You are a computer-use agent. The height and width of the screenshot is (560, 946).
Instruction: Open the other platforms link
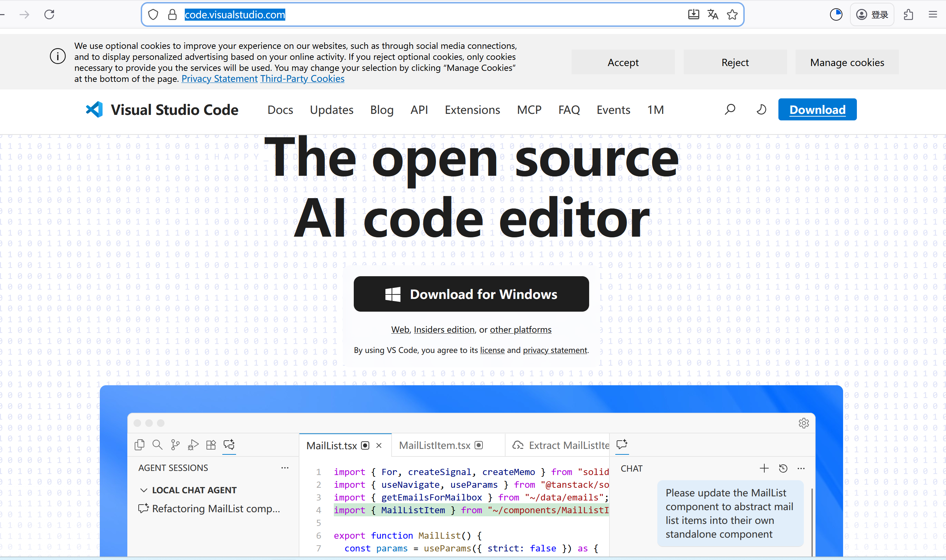521,330
